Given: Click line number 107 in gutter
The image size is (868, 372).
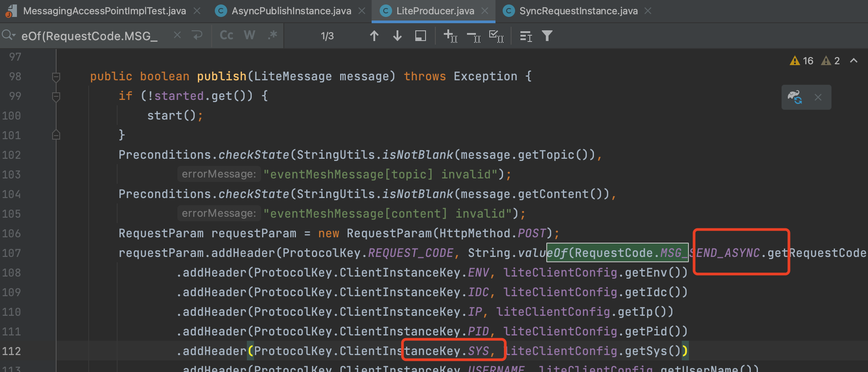Looking at the screenshot, I should click(x=12, y=253).
